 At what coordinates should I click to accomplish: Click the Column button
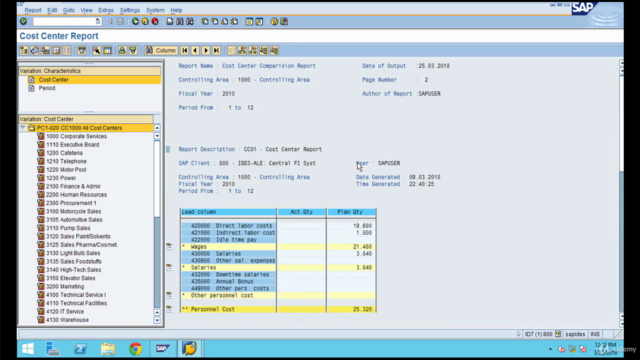point(161,50)
